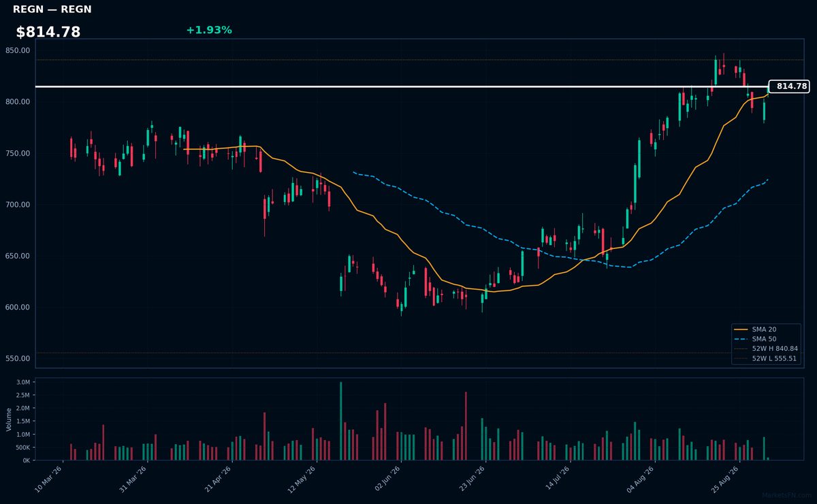This screenshot has height=504, width=817.
Task: Click the 12 May '26 date label
Action: tap(302, 478)
